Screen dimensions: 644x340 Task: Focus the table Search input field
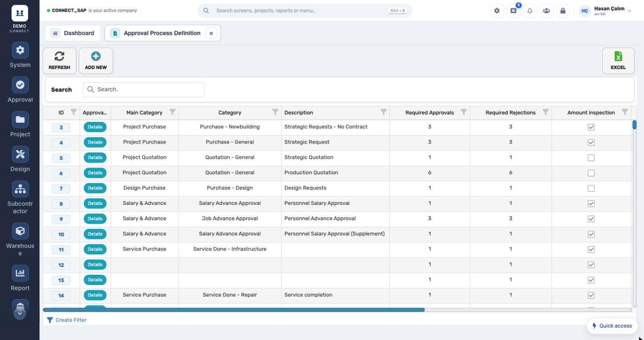point(144,89)
